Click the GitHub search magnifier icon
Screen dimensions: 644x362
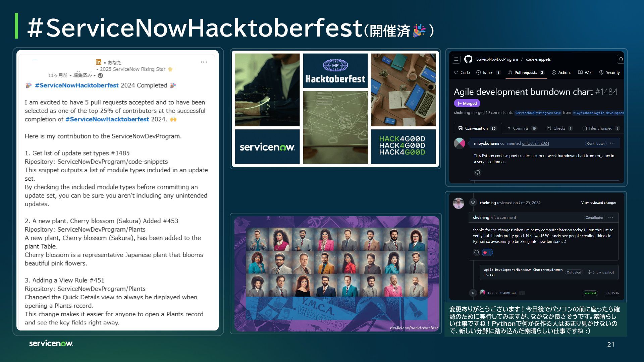[621, 59]
